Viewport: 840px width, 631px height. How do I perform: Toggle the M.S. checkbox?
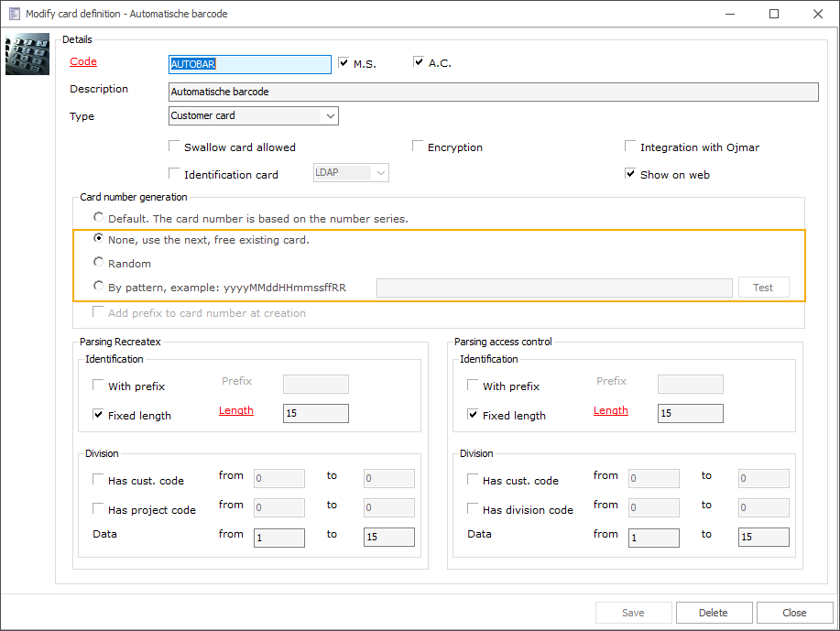(344, 63)
